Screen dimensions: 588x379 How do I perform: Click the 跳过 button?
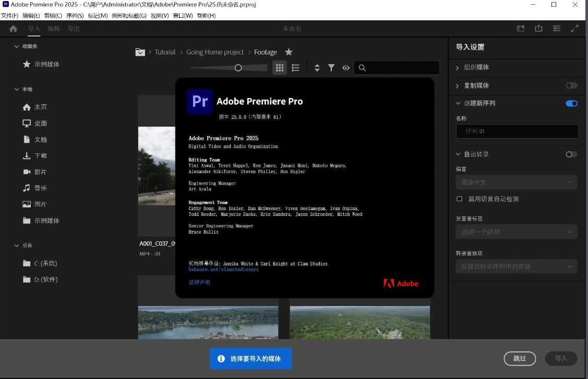pyautogui.click(x=520, y=359)
